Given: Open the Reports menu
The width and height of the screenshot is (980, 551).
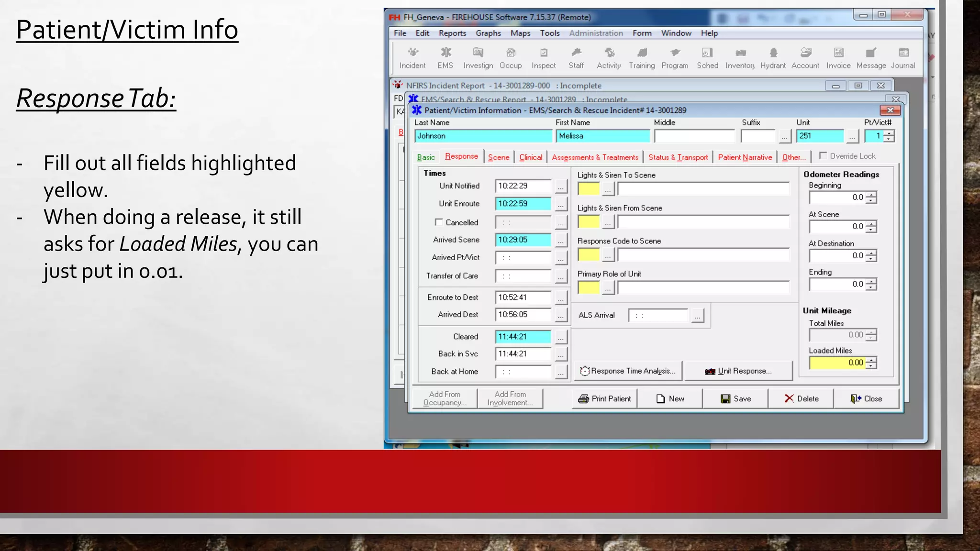Looking at the screenshot, I should (452, 33).
